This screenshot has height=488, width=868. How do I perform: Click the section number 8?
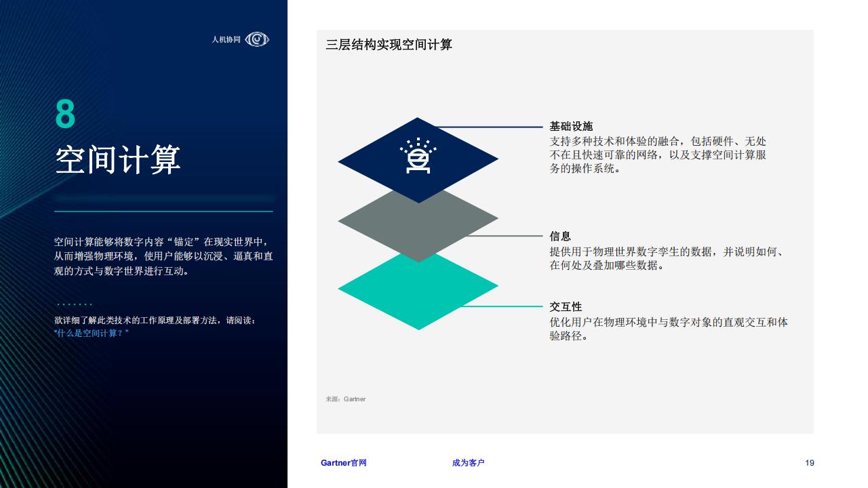click(x=65, y=114)
